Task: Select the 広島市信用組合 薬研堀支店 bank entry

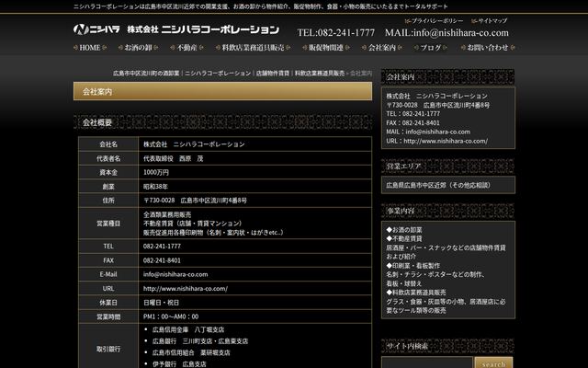Action: [x=191, y=352]
